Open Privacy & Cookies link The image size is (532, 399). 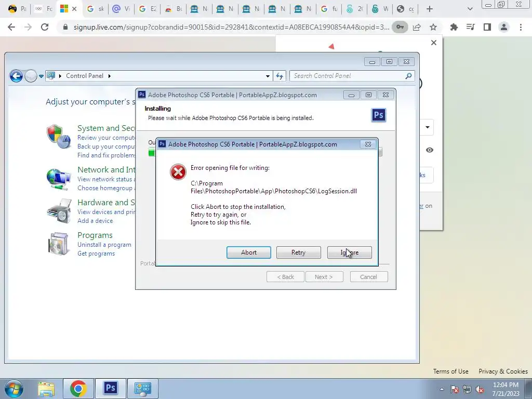click(503, 371)
